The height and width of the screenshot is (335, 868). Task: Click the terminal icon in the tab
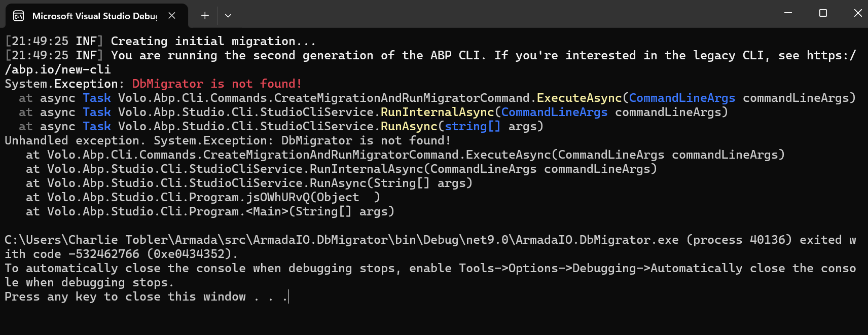pyautogui.click(x=19, y=16)
